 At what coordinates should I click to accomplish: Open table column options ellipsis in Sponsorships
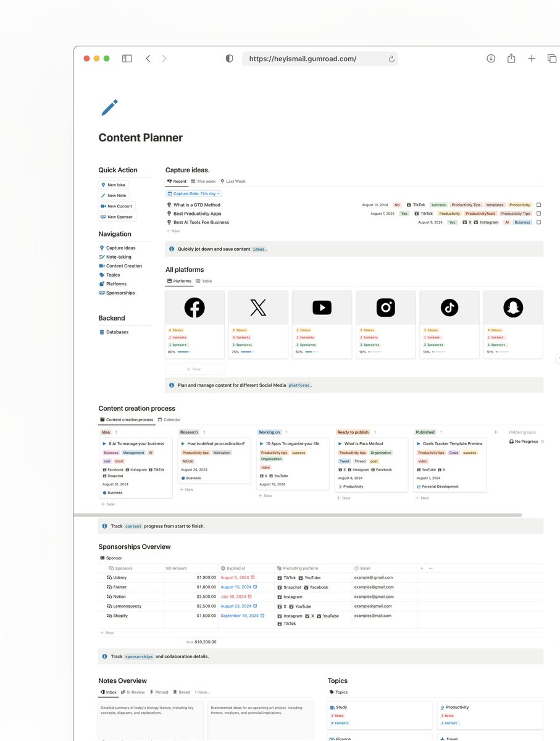tap(430, 568)
